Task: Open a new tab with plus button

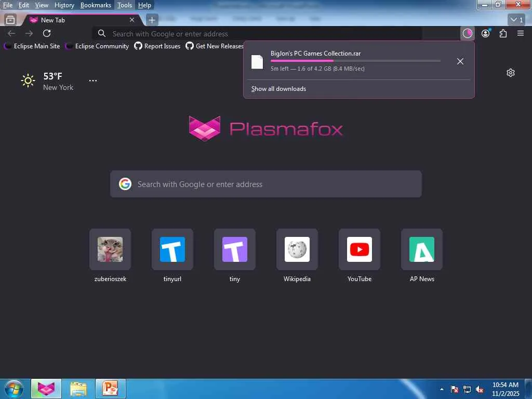Action: (x=152, y=20)
